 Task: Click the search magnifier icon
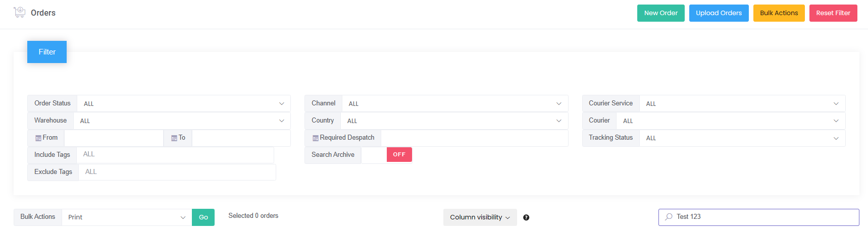(x=669, y=217)
